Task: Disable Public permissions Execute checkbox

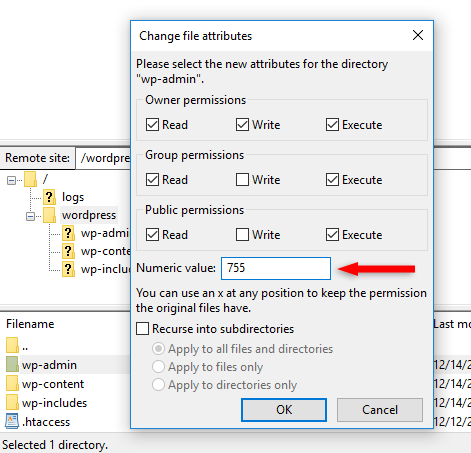Action: click(x=332, y=235)
